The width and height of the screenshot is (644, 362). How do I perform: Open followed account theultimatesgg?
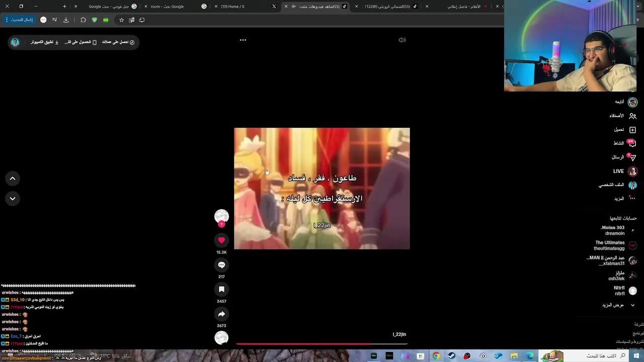(616, 245)
